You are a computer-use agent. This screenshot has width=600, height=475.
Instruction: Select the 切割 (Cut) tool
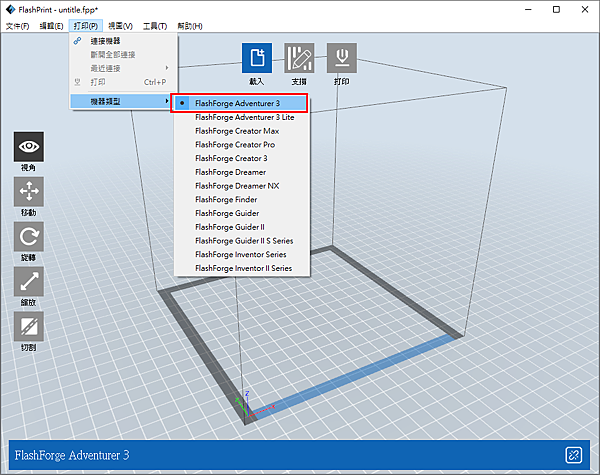(29, 326)
